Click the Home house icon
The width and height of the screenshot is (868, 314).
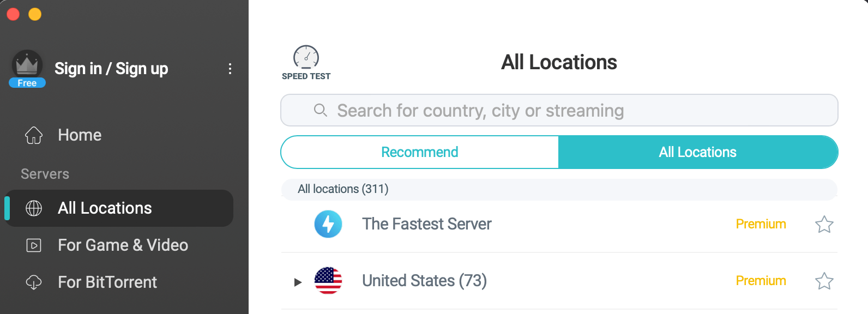pos(34,135)
